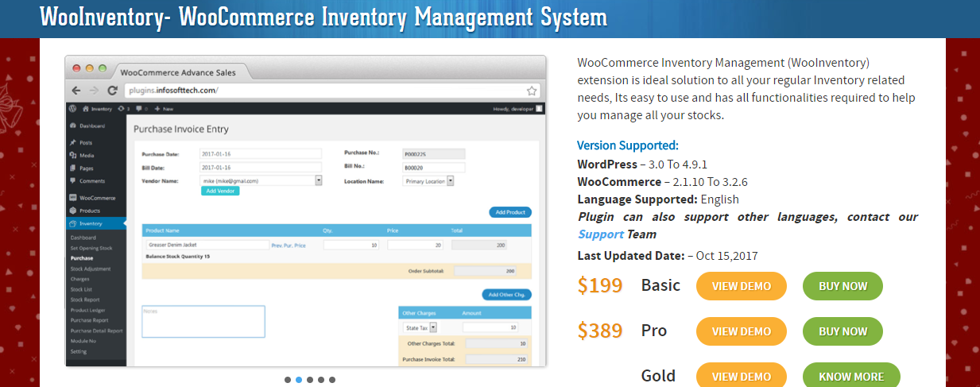Click the Add Vendor button
Screen dimensions: 980x387
219,191
